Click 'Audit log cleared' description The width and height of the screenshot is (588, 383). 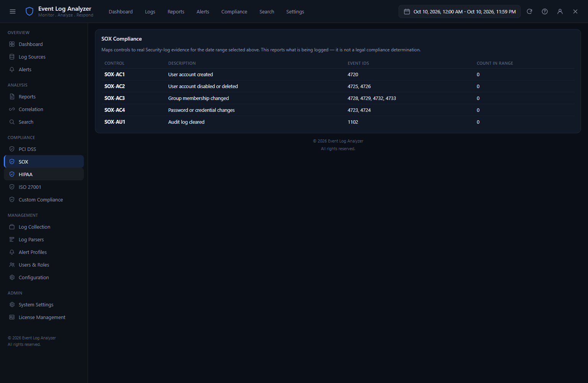point(186,122)
